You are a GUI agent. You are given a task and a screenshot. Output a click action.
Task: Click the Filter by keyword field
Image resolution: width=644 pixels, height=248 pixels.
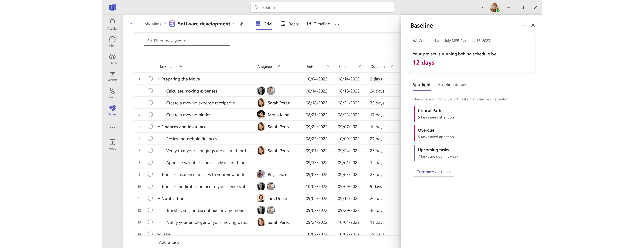tap(187, 41)
